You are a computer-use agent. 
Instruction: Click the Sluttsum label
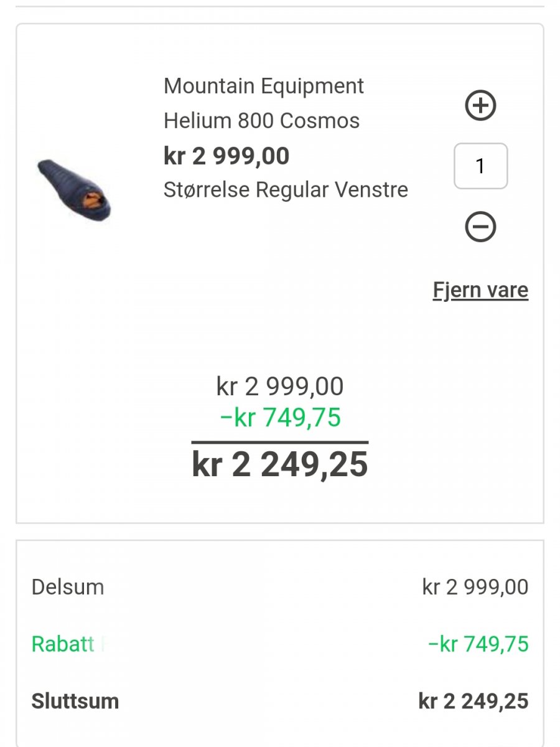pos(75,701)
